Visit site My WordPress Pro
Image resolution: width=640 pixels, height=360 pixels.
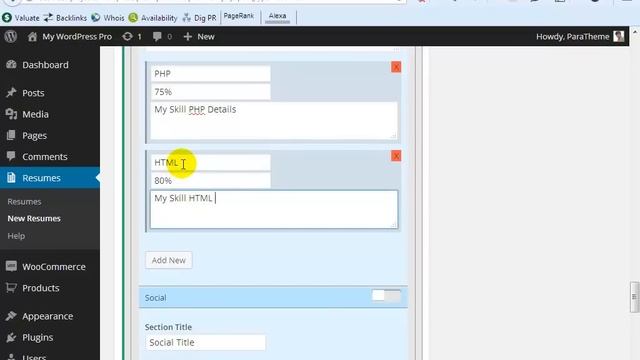[70, 36]
